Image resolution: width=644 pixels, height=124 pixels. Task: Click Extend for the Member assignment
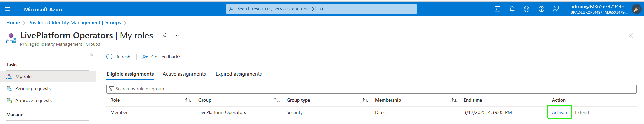[582, 112]
